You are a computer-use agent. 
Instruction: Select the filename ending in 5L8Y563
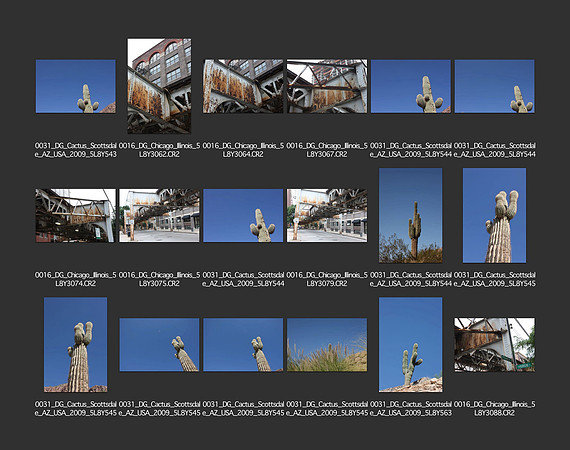coord(411,409)
